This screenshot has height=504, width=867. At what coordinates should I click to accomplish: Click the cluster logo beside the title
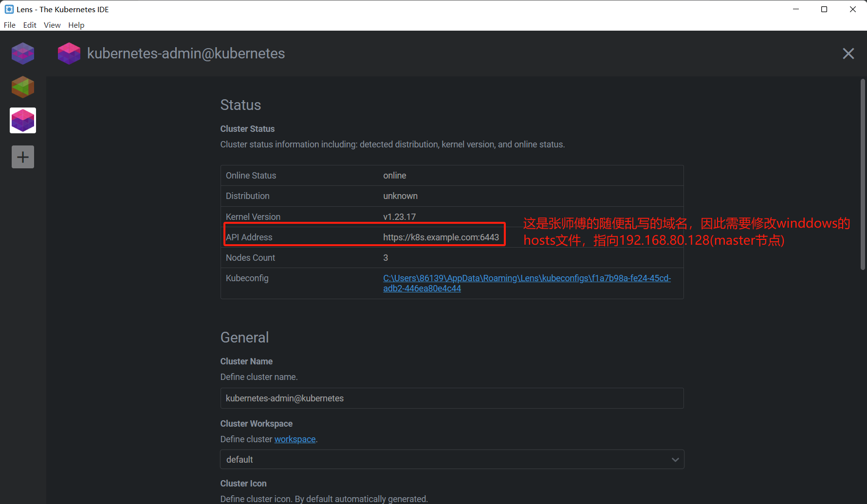click(69, 54)
